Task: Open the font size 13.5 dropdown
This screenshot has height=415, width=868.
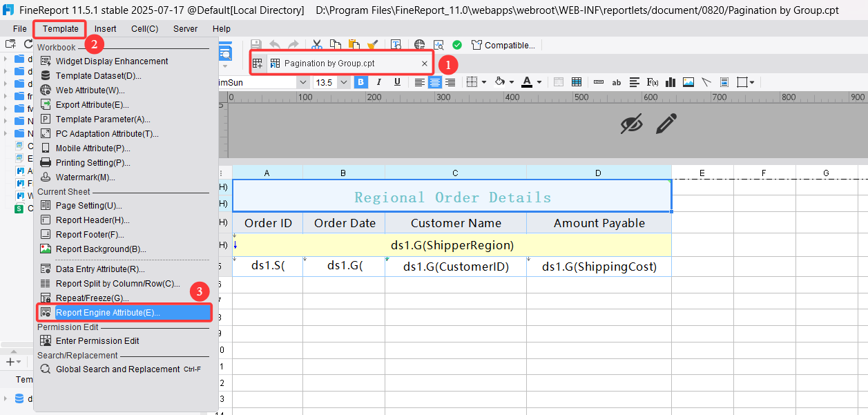Action: coord(343,82)
